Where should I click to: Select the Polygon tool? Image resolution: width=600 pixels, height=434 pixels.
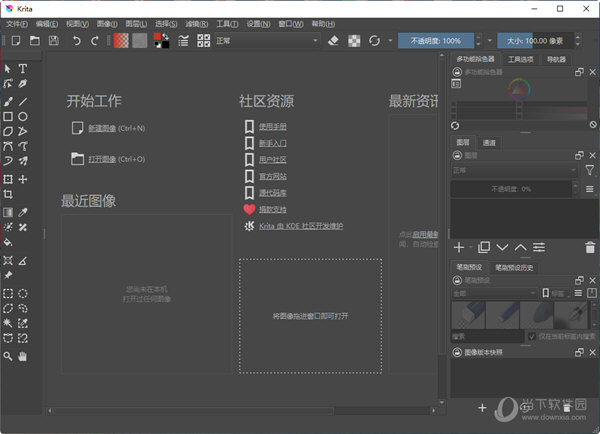[8, 131]
